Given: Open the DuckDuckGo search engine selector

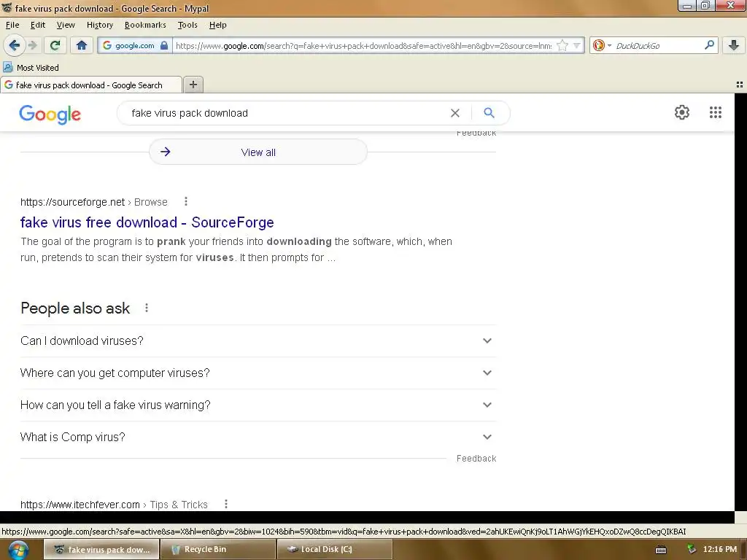Looking at the screenshot, I should point(602,46).
